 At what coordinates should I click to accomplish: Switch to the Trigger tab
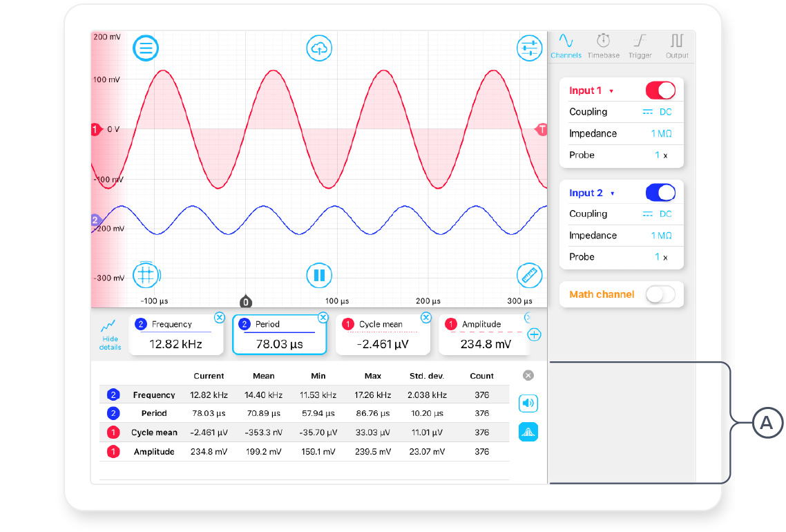coord(640,46)
